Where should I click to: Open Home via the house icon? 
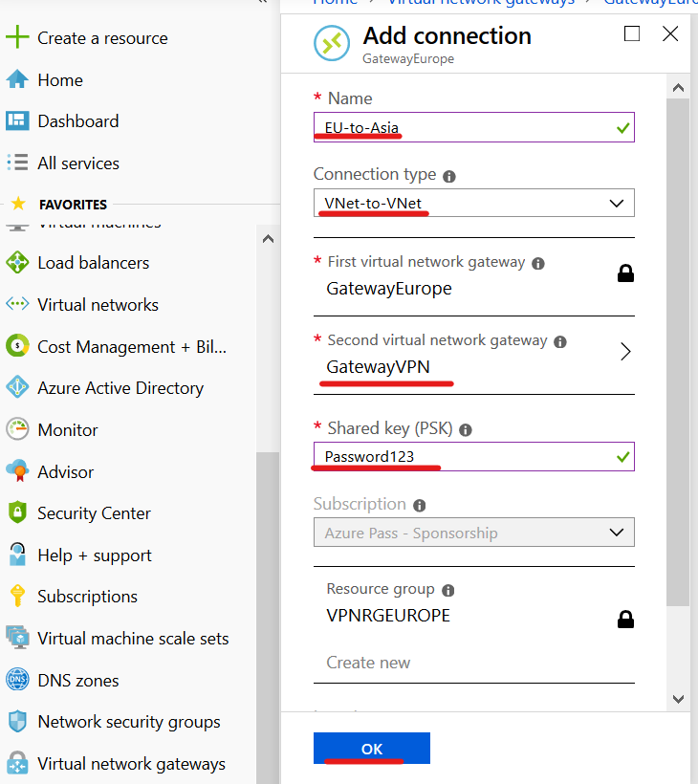tap(17, 79)
